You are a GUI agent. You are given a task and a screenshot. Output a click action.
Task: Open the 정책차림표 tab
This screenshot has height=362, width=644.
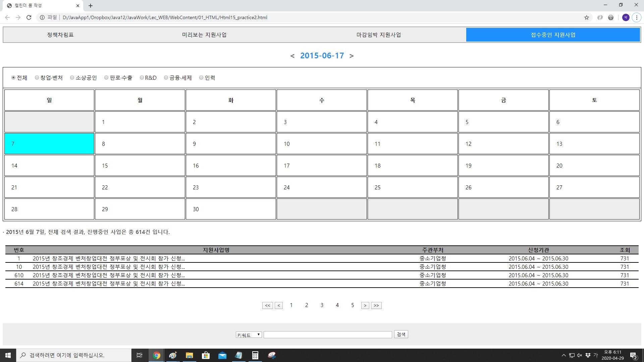pyautogui.click(x=60, y=35)
